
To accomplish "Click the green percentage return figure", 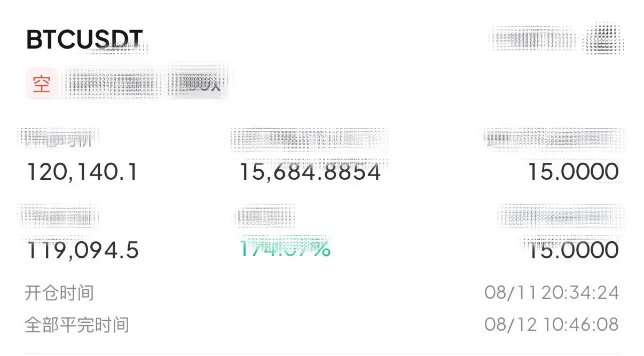I will (285, 248).
